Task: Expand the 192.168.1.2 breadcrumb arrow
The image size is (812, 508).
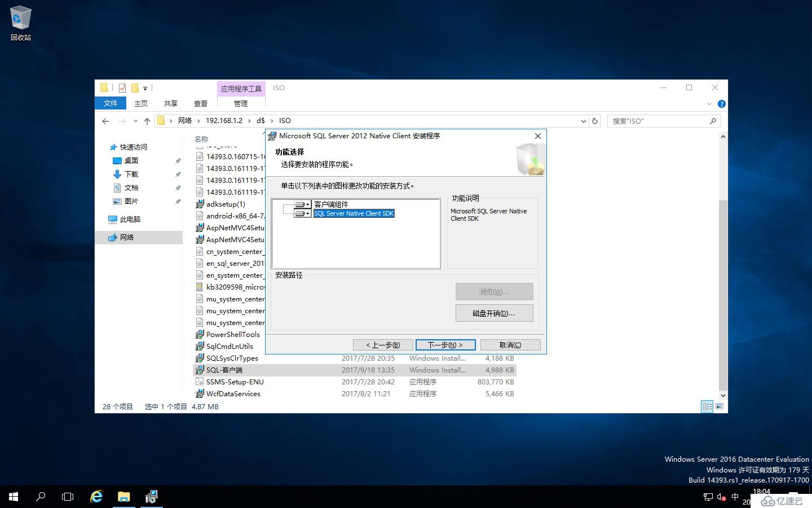Action: 249,121
